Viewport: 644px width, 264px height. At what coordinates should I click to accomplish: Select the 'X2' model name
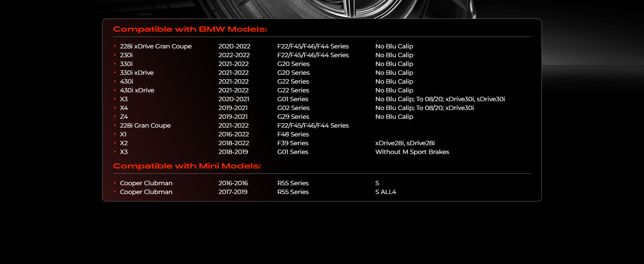(124, 143)
